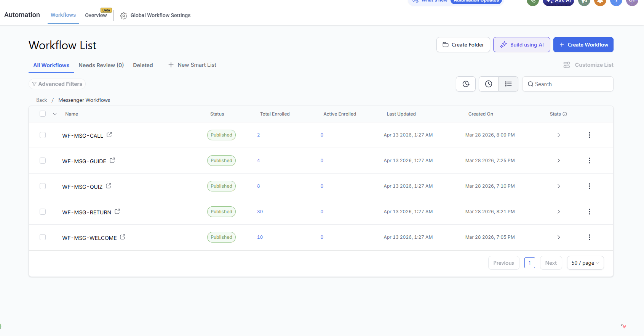
Task: Tick the checkbox for WF-MSG-QUIZ
Action: tap(43, 186)
